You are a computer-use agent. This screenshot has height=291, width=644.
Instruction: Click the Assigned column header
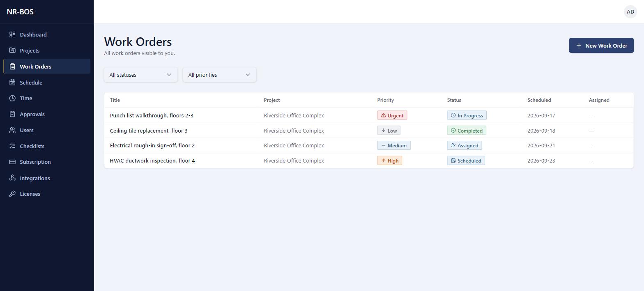[599, 100]
